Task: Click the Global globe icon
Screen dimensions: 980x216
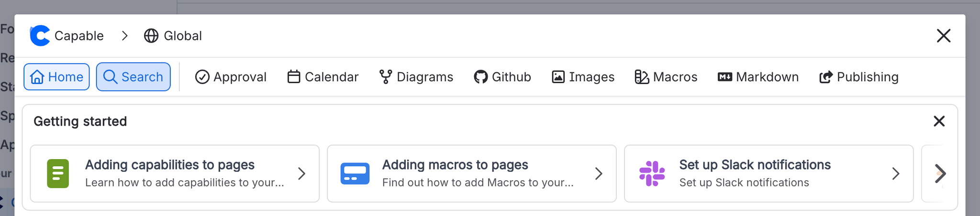Action: tap(151, 36)
